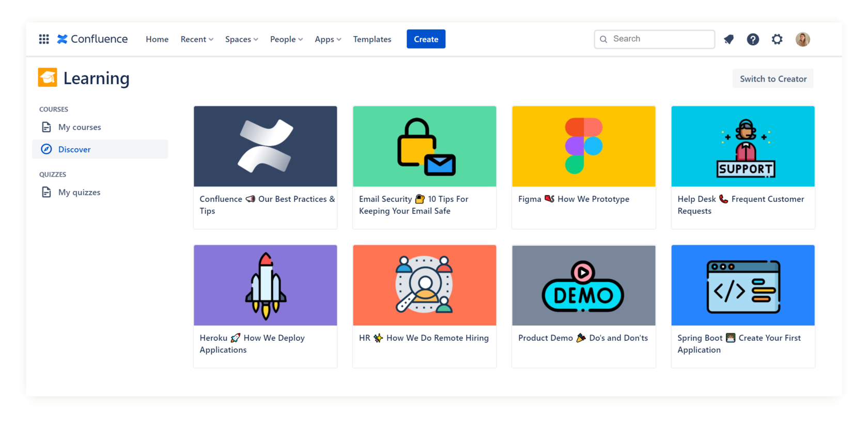Open the Email Security course thumbnail
The image size is (868, 426).
click(x=425, y=146)
